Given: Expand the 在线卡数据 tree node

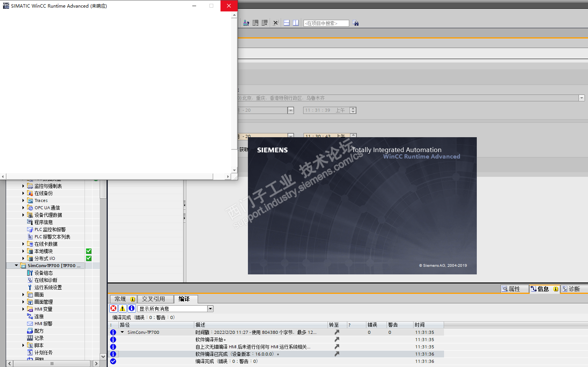Looking at the screenshot, I should tap(23, 244).
